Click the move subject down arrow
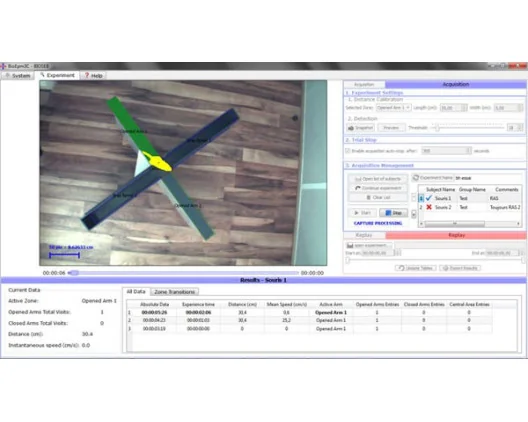 pos(414,214)
